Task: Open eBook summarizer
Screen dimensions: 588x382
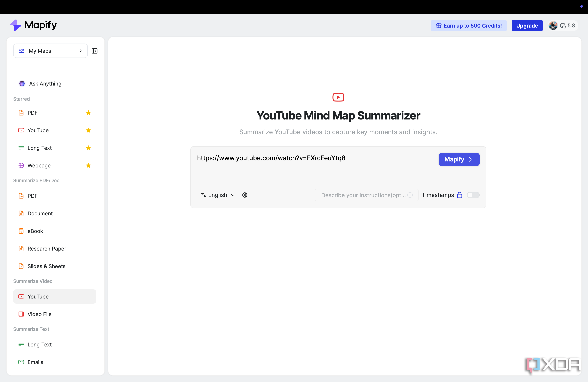Action: pos(55,231)
